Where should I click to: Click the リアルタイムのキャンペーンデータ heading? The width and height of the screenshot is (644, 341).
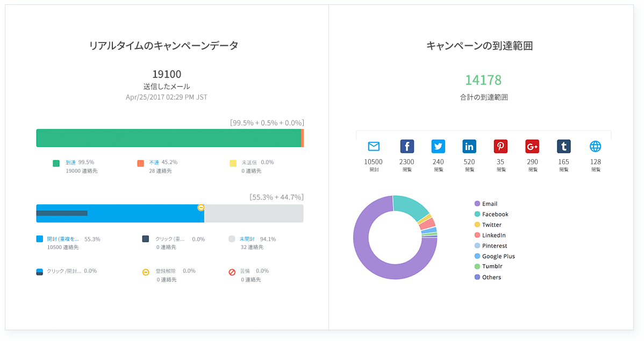click(164, 46)
